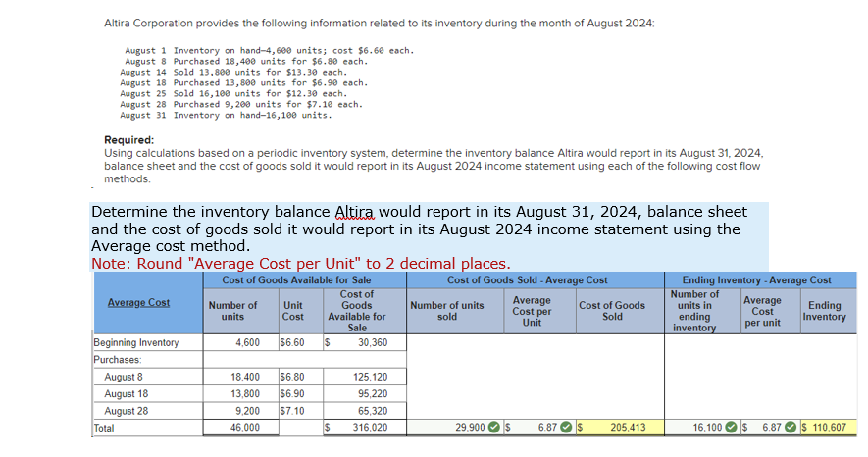868x457 pixels.
Task: Click ending inventory units value 16,100
Action: tap(707, 428)
